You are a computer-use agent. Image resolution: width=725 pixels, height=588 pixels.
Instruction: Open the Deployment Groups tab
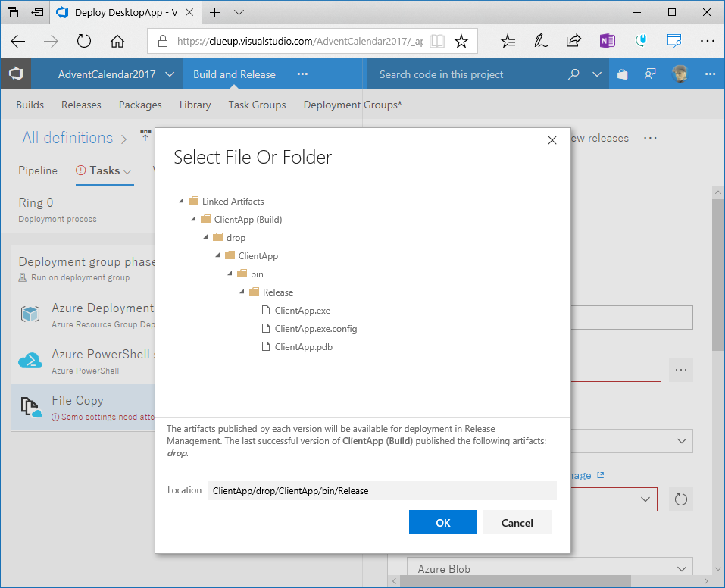[352, 105]
